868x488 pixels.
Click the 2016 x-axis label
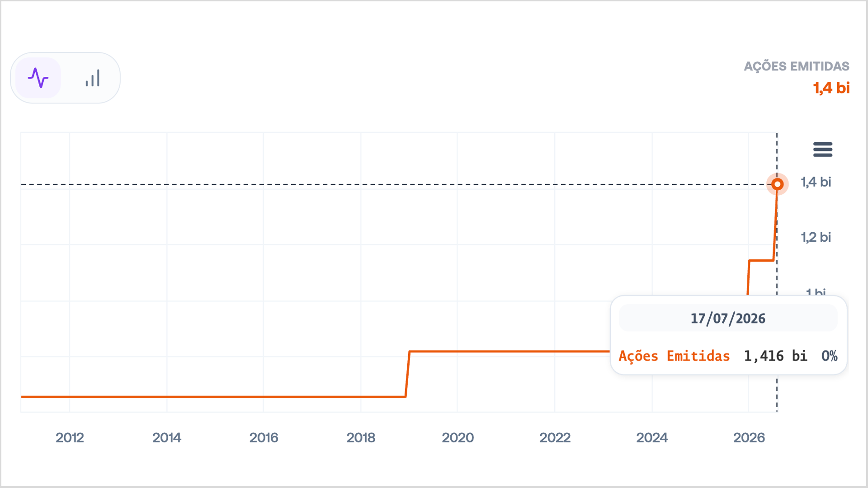tap(264, 437)
